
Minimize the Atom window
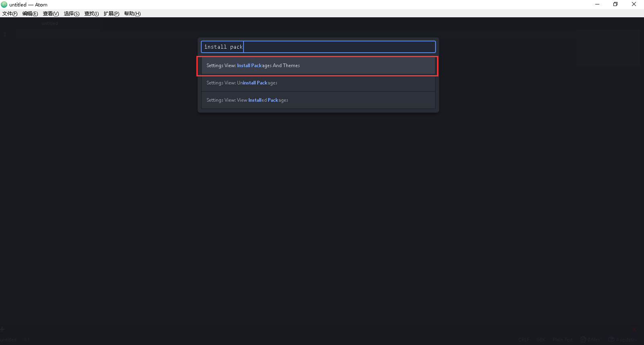(597, 4)
